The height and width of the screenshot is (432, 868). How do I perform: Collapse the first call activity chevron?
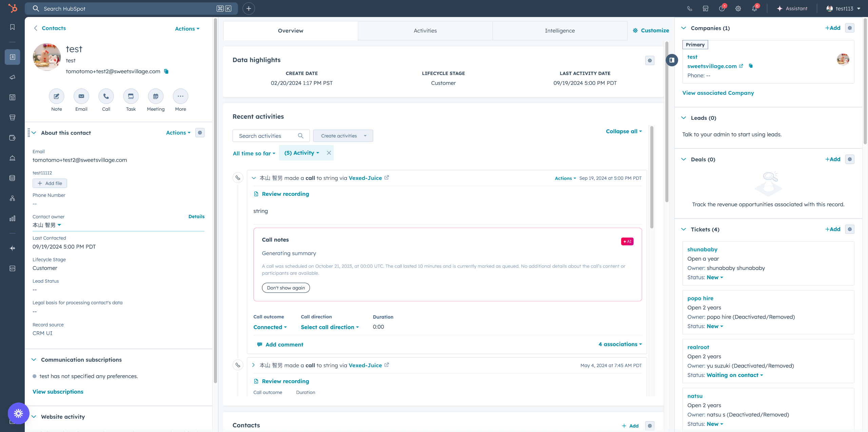pos(254,178)
